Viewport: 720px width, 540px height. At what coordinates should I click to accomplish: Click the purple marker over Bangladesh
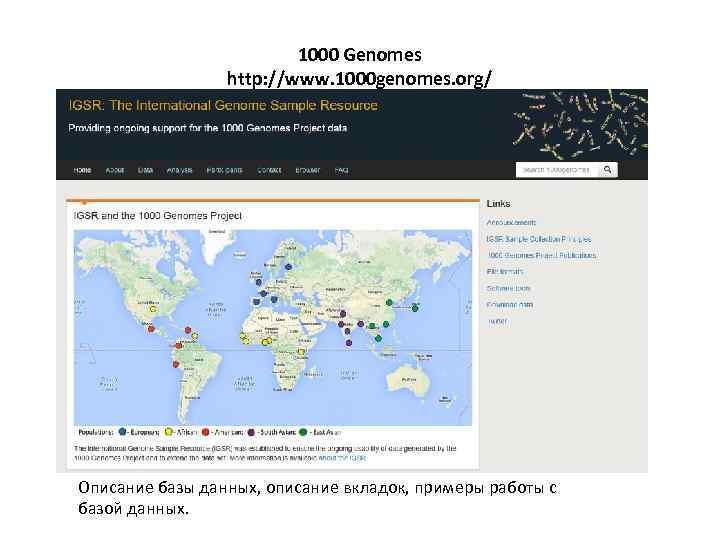(x=361, y=324)
